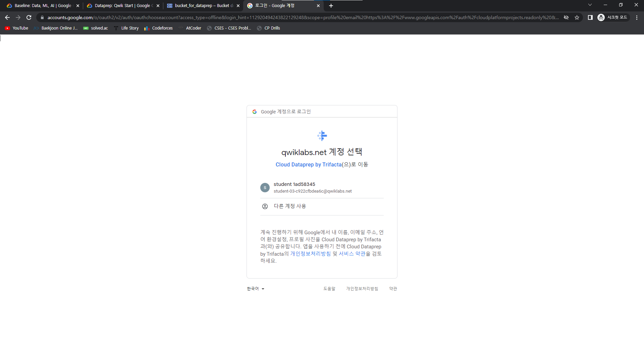Viewport: 644px width, 349px height.
Task: Open the footer 개인정보처리방침 link
Action: click(x=362, y=289)
